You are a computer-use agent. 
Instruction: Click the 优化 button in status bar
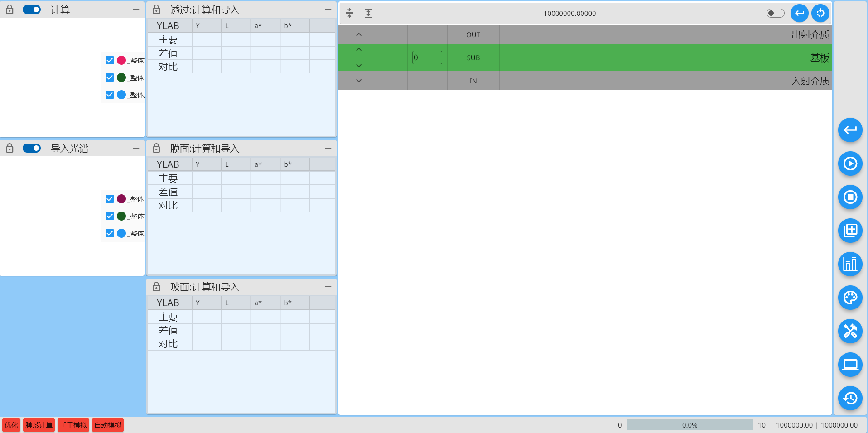pos(11,425)
